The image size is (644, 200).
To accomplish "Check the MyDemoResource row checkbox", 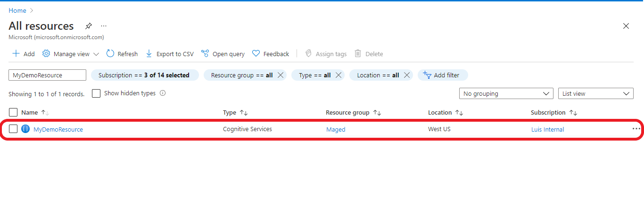I will click(x=13, y=129).
